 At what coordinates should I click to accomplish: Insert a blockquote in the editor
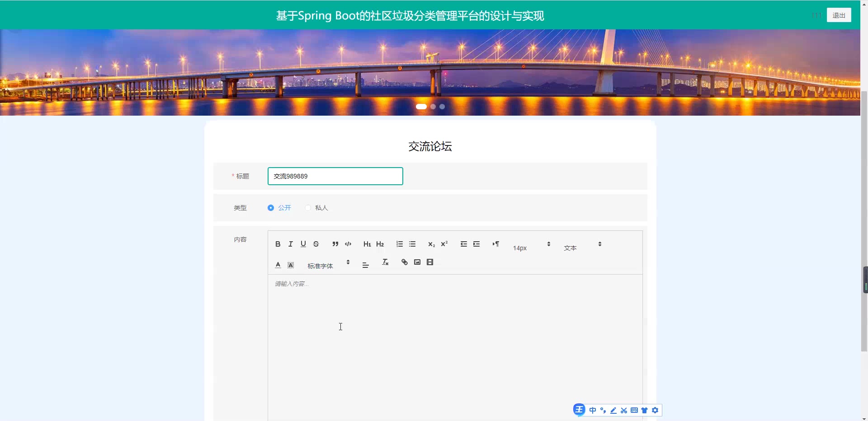pyautogui.click(x=335, y=244)
